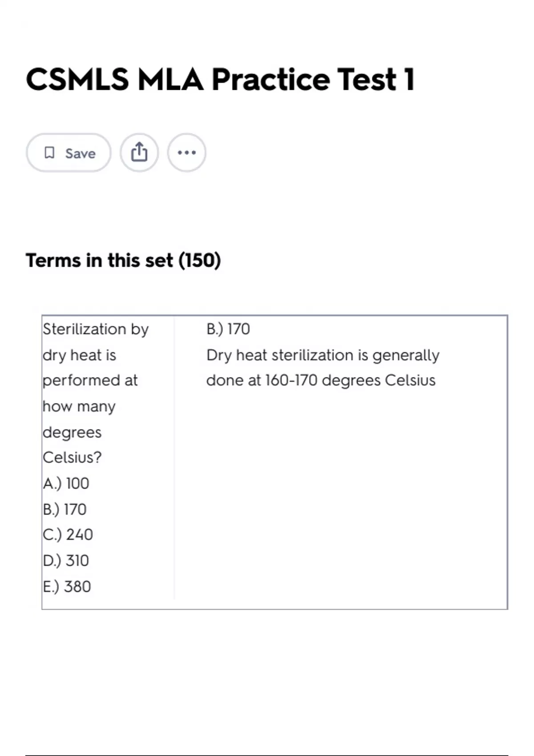Open the share icon button
Viewport: 534px width, 756px height.
139,153
